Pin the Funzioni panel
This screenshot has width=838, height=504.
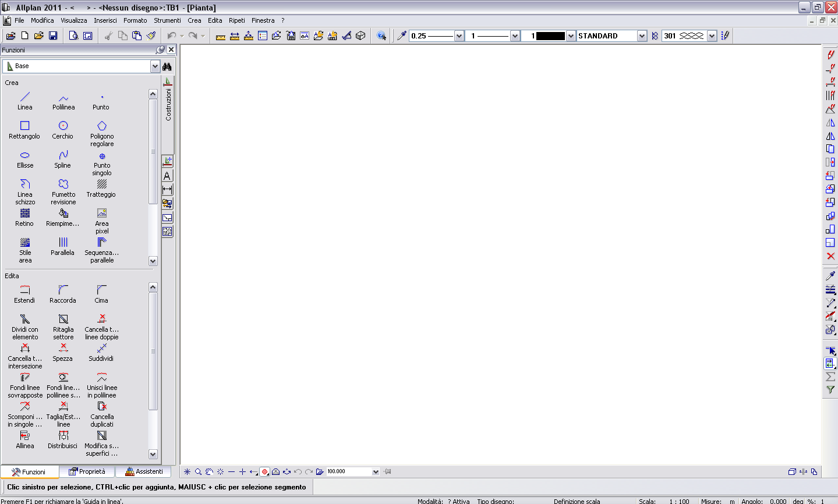click(160, 50)
